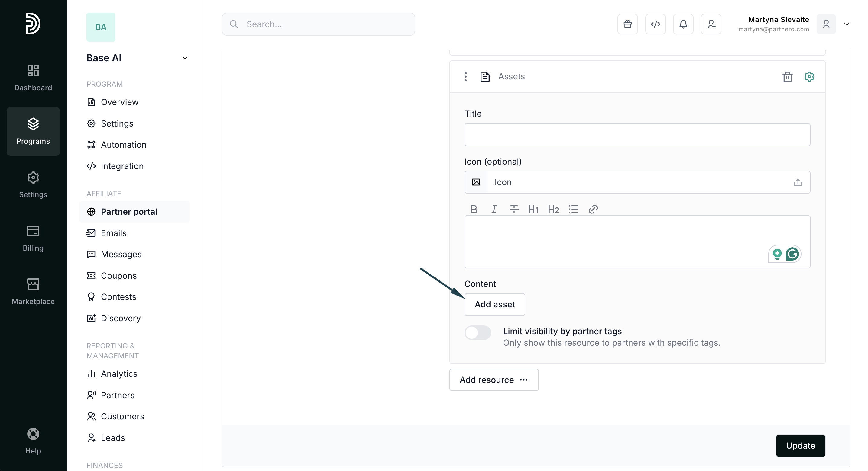Click the Update button
The width and height of the screenshot is (868, 471).
(800, 445)
